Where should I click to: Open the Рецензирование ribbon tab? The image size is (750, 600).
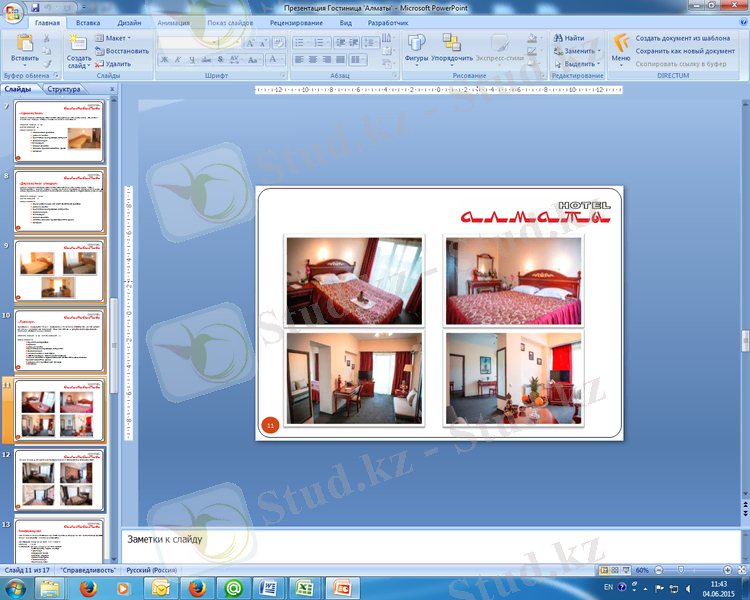(296, 22)
